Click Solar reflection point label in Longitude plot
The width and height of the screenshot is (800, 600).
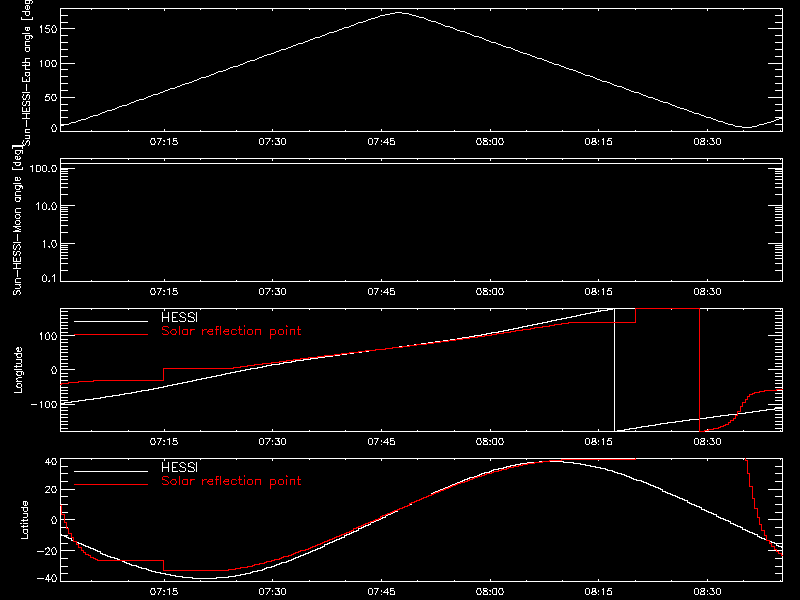pos(231,331)
